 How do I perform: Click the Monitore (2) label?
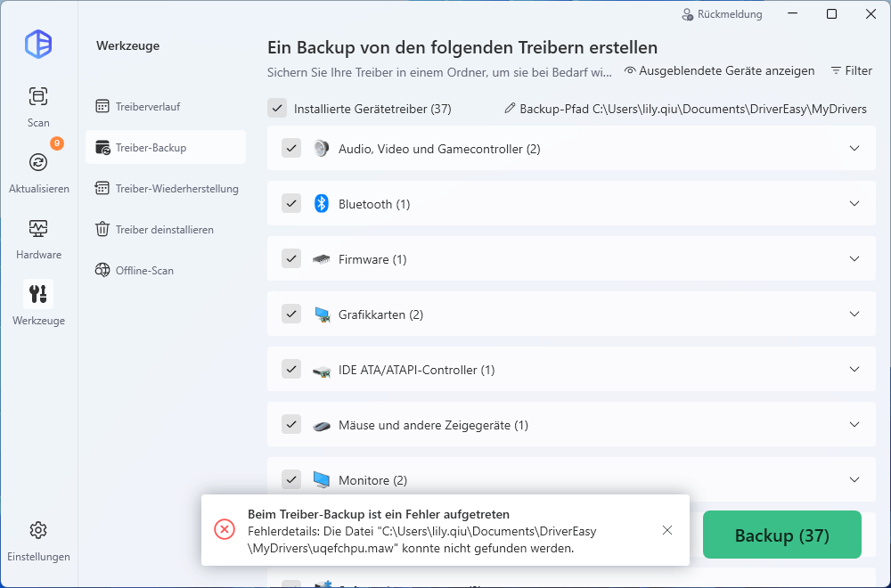click(x=372, y=480)
